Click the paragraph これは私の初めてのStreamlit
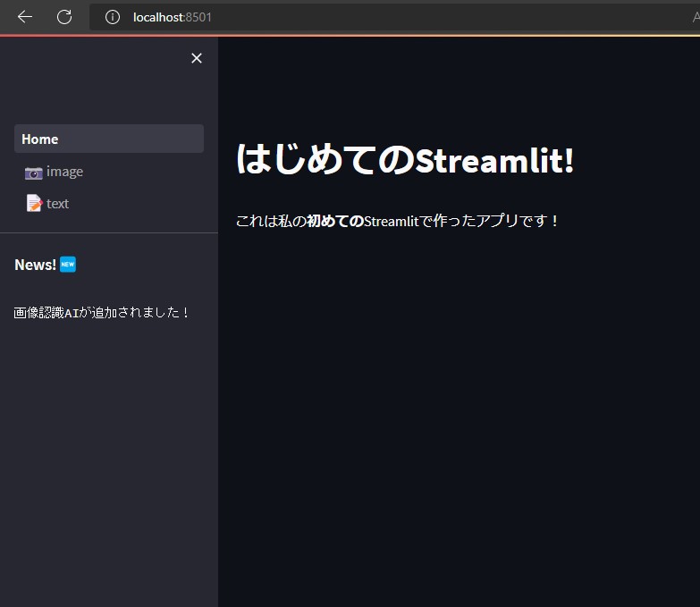The image size is (700, 607). (x=397, y=221)
